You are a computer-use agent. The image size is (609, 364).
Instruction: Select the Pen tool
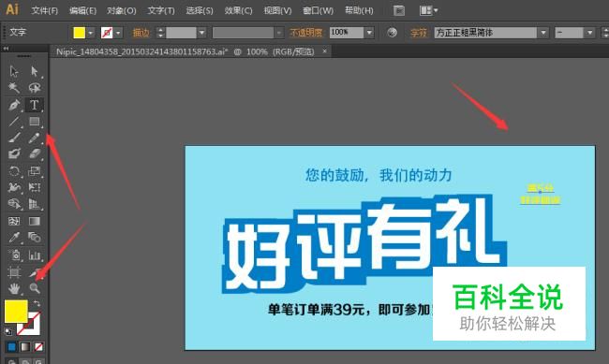14,105
